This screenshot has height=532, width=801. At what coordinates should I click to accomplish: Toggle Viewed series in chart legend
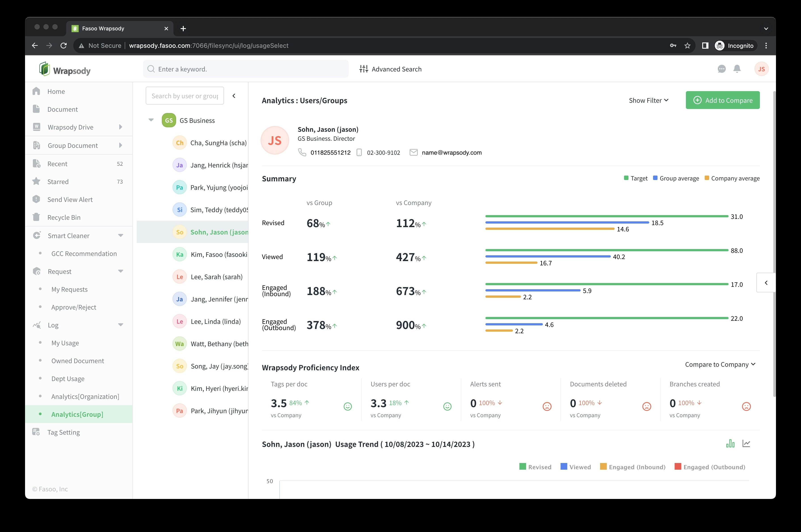click(x=575, y=467)
